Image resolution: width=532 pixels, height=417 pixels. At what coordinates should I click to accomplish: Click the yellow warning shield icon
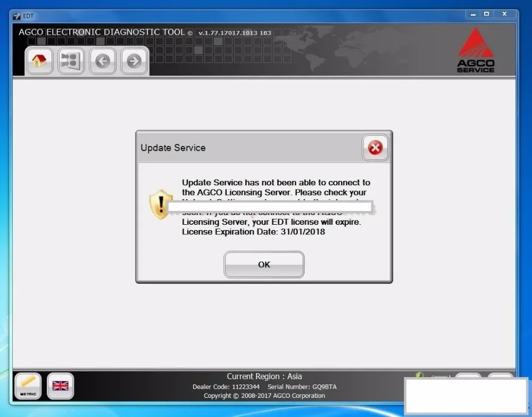click(x=161, y=204)
